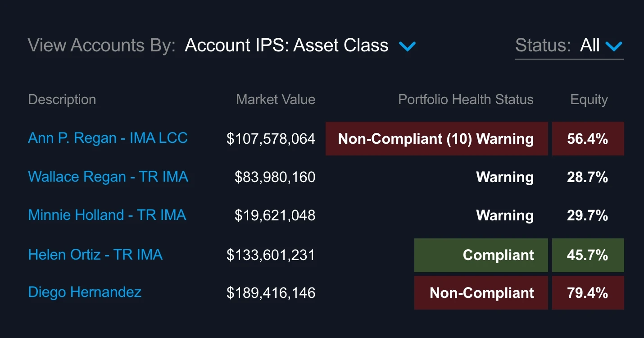The image size is (644, 338).
Task: Click the Compliant status badge for Helen Ortiz
Action: (x=481, y=255)
